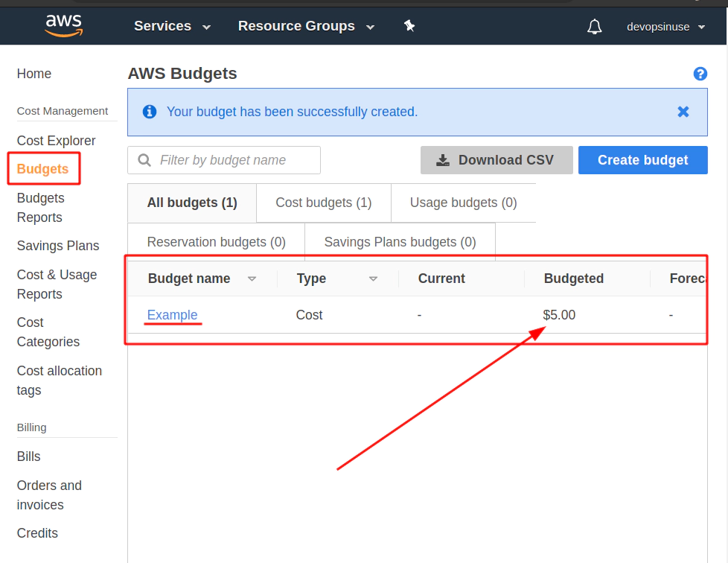Switch to Usage budgets (0) tab
This screenshot has width=728, height=563.
(463, 203)
